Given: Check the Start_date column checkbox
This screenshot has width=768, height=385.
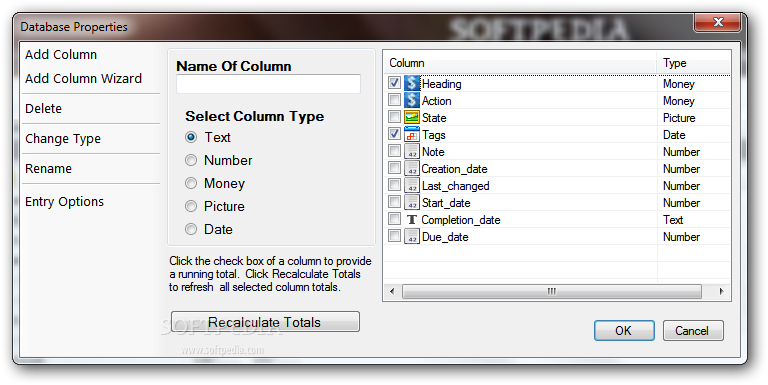Looking at the screenshot, I should pos(394,201).
